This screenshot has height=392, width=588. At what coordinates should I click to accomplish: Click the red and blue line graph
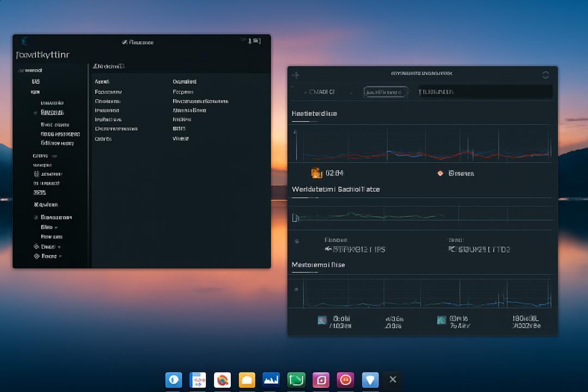422,144
